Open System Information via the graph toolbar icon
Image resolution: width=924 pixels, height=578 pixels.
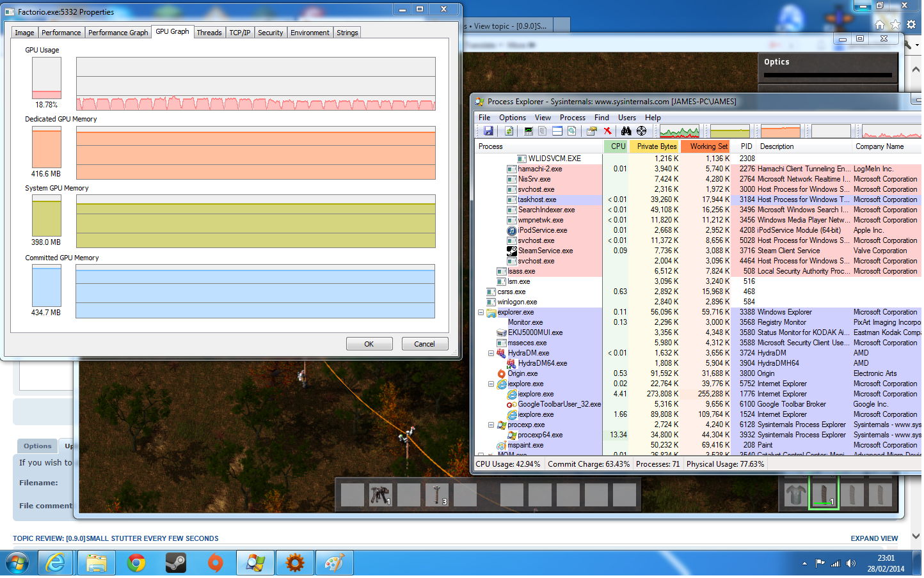(529, 131)
